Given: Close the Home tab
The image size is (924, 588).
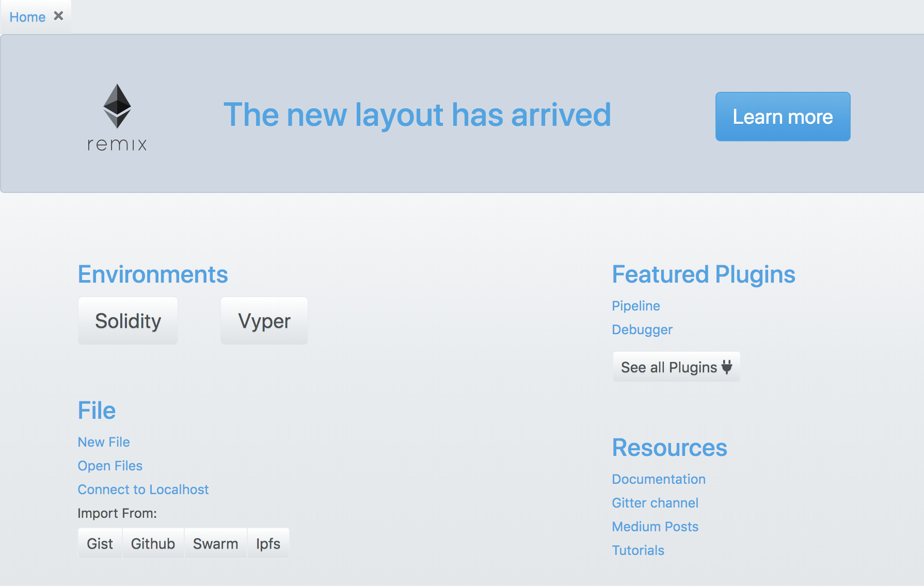Looking at the screenshot, I should (59, 16).
